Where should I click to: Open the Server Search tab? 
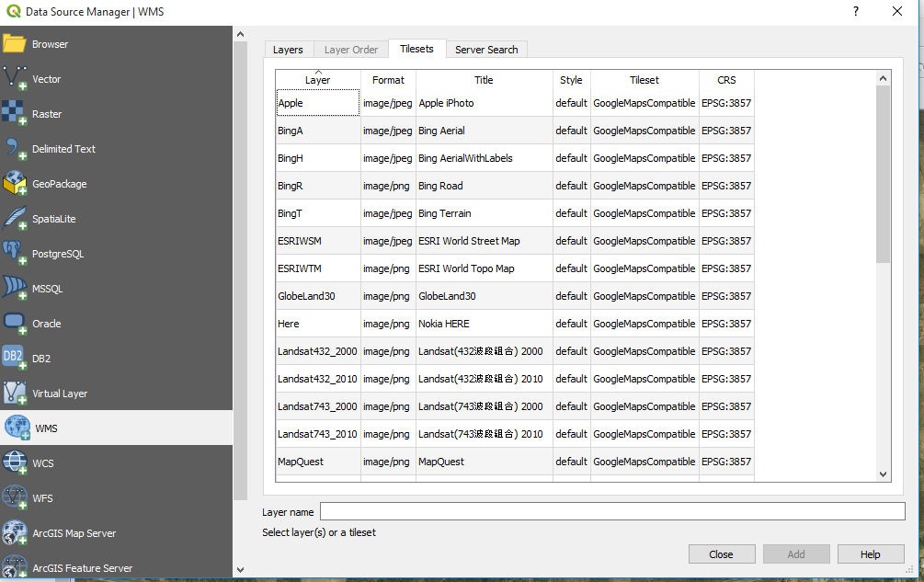coord(486,49)
